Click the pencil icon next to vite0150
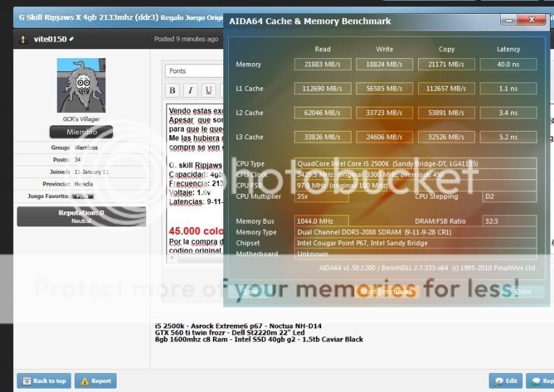 [x=72, y=39]
